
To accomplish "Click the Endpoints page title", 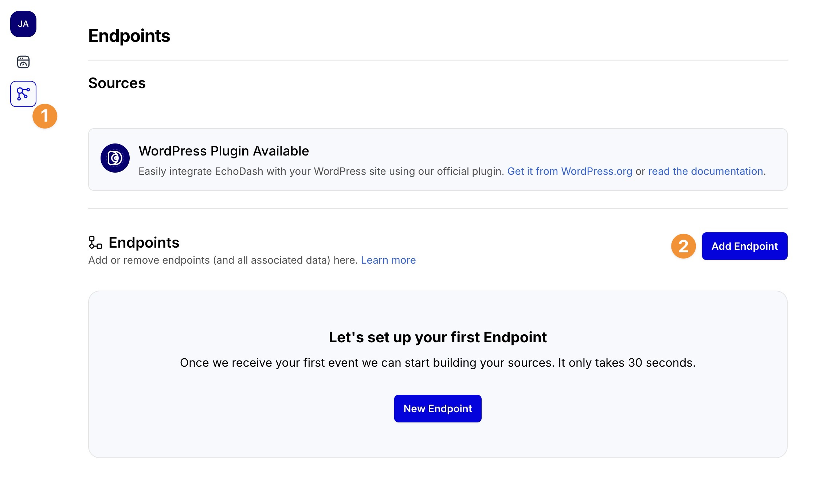I will 129,36.
